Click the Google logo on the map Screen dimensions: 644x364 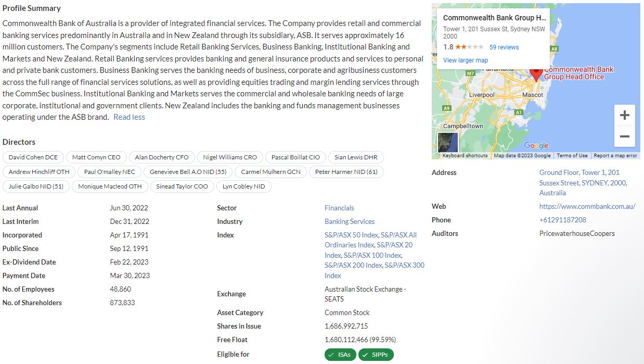click(536, 145)
